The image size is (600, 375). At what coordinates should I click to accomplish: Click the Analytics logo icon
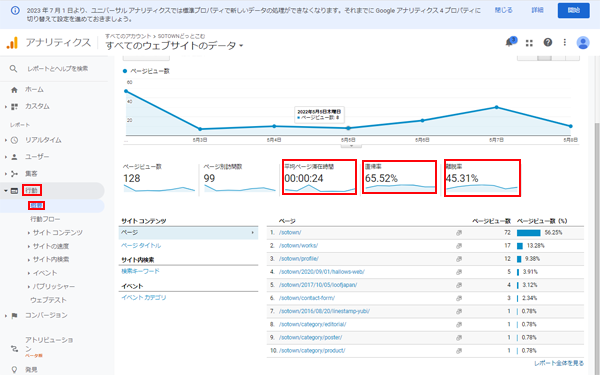[x=12, y=42]
